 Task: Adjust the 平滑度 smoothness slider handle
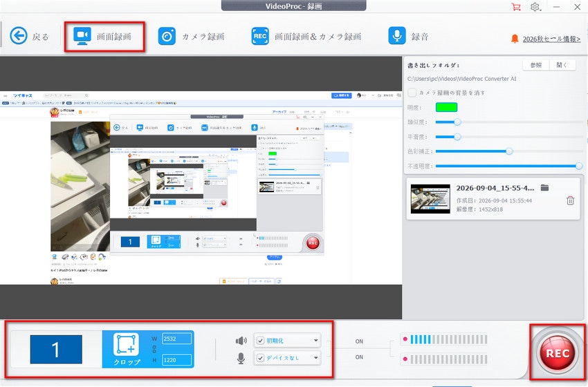point(457,137)
